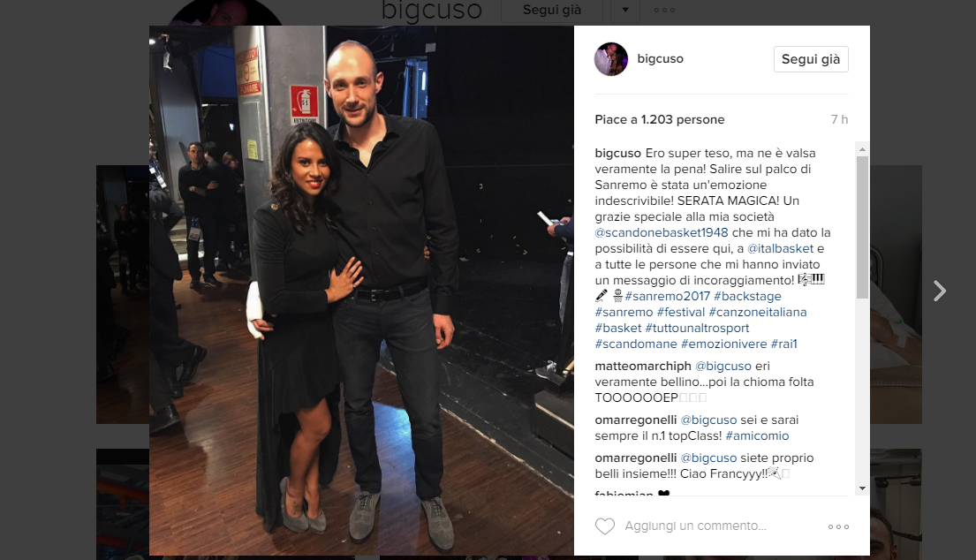Image resolution: width=976 pixels, height=560 pixels.
Task: Toggle the top Segui già profile button
Action: coord(552,10)
